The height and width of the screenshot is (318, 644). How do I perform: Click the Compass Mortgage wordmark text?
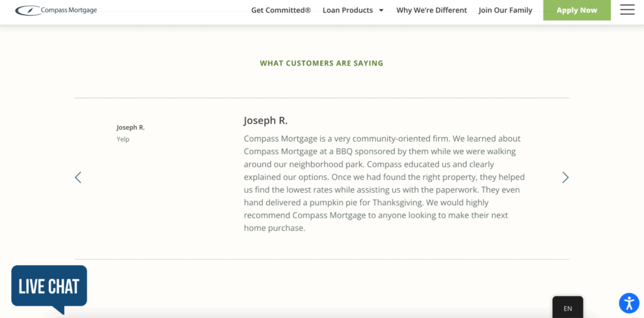pos(69,10)
